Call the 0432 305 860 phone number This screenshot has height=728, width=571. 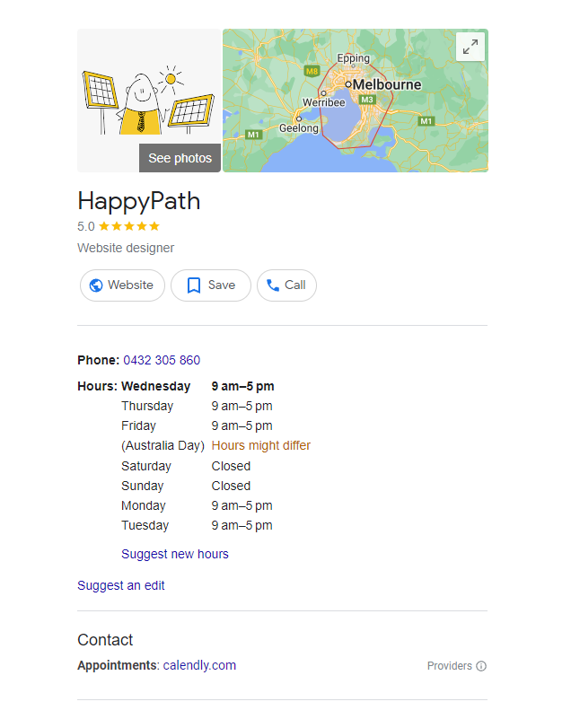pos(162,360)
